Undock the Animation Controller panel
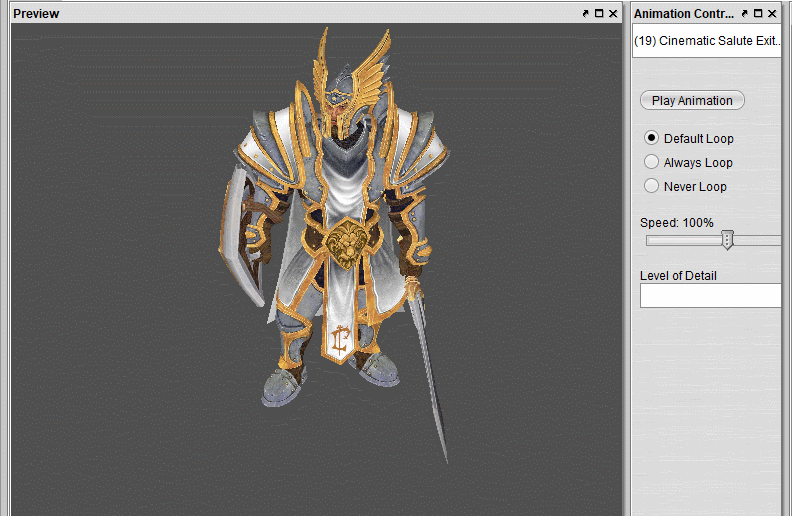792x516 pixels. [x=745, y=14]
